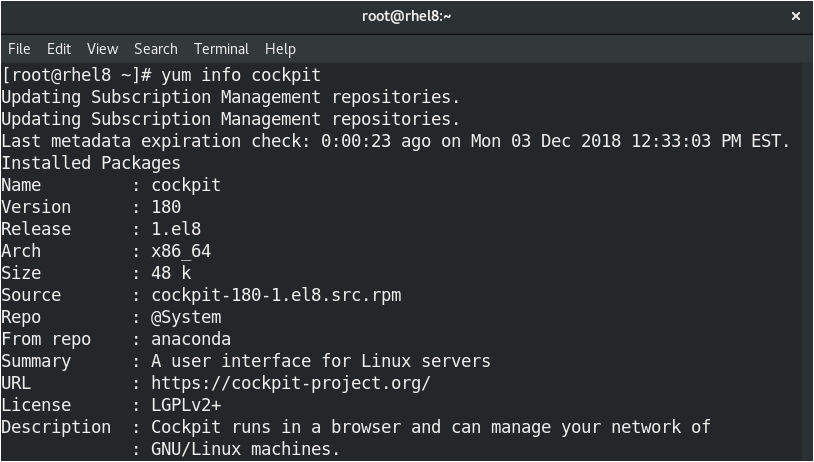This screenshot has height=462, width=814.
Task: Click the 'A user interface for Linux servers' summary
Action: [321, 361]
